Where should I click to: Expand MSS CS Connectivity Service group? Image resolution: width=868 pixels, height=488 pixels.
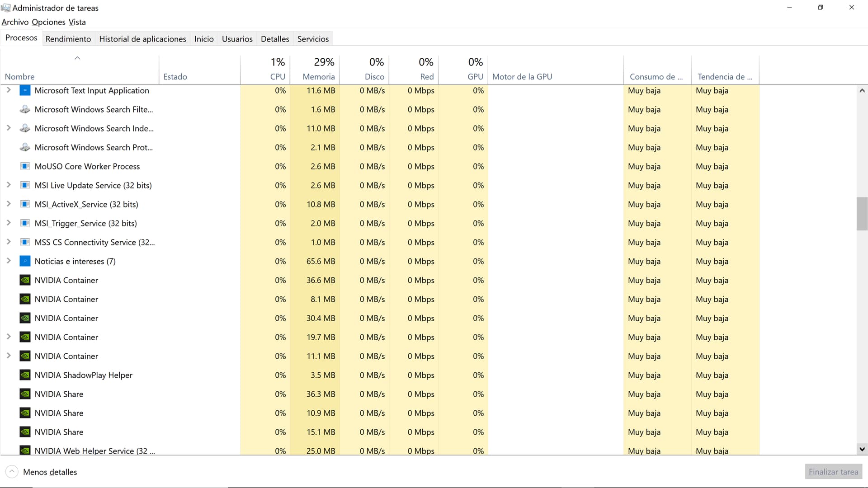[x=9, y=242]
